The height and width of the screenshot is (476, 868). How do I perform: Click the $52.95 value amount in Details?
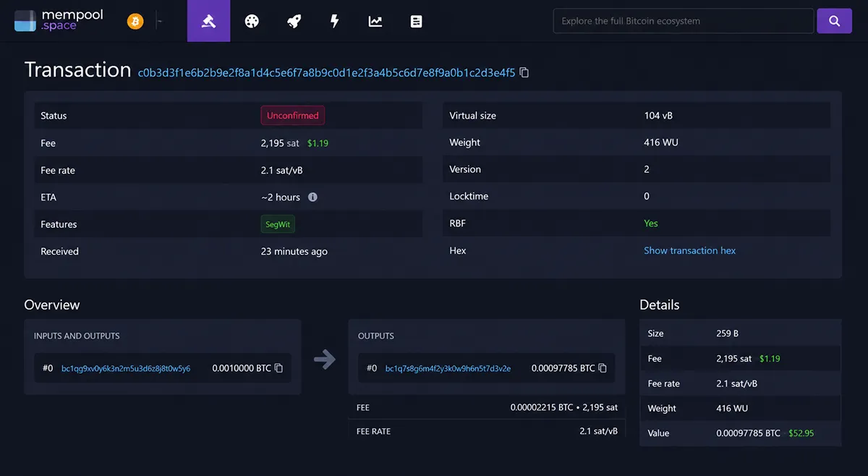(801, 433)
